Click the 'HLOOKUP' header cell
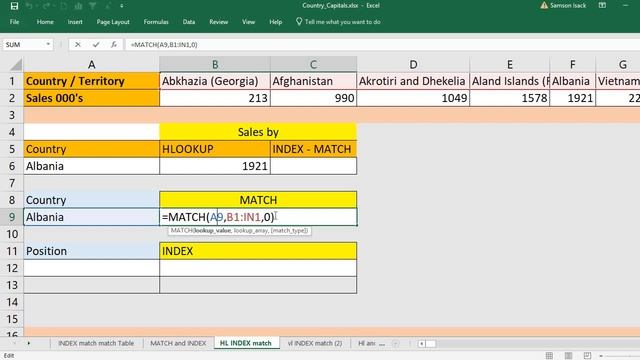 click(215, 149)
